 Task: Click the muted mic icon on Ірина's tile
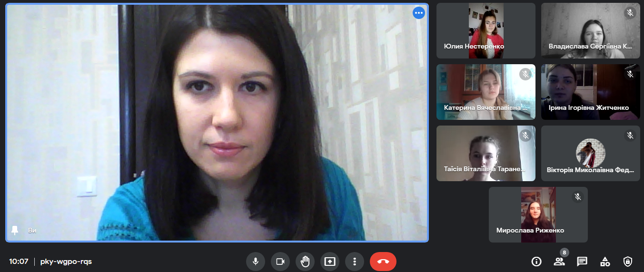point(630,74)
